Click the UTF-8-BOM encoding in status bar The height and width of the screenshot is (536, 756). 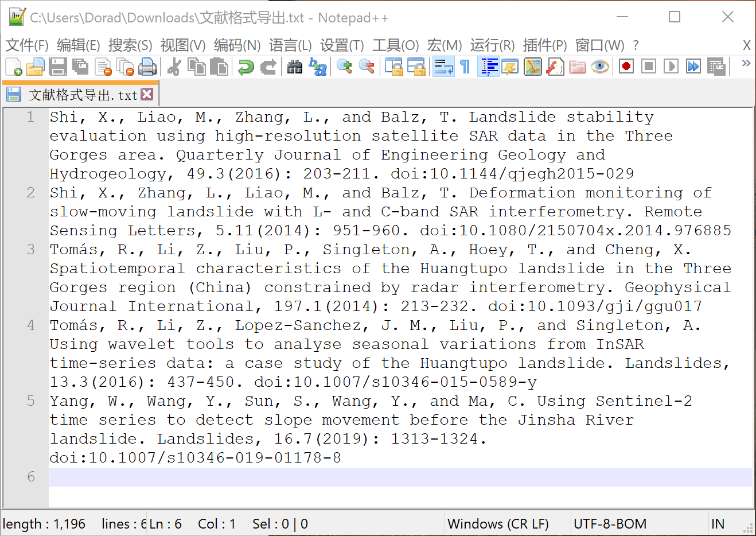click(610, 524)
